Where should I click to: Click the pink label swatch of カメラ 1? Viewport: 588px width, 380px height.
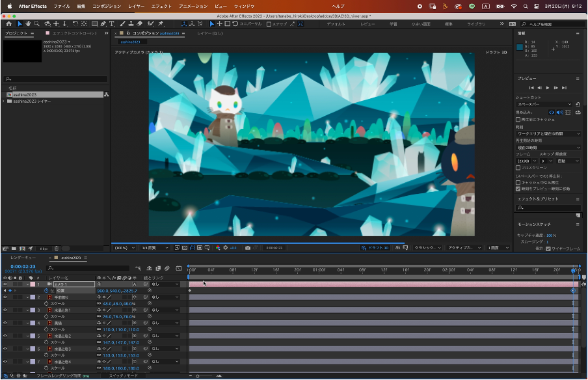tap(33, 284)
